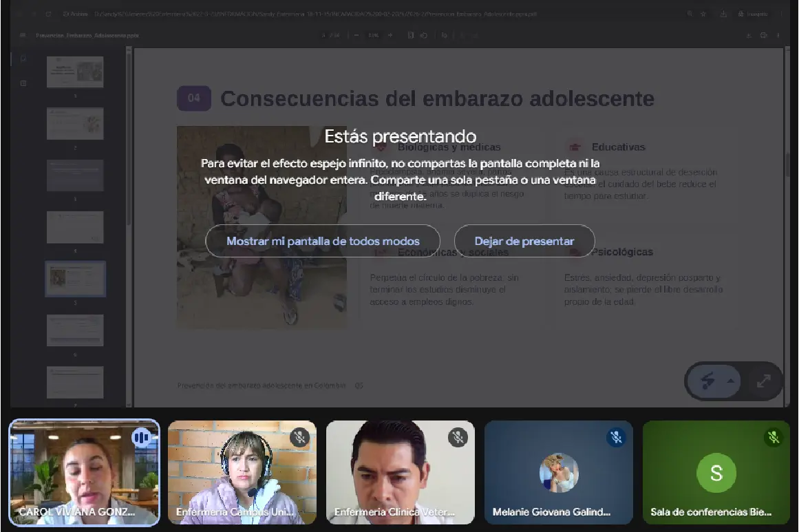Click PDF zoom in plus icon
This screenshot has width=799, height=532.
(390, 36)
